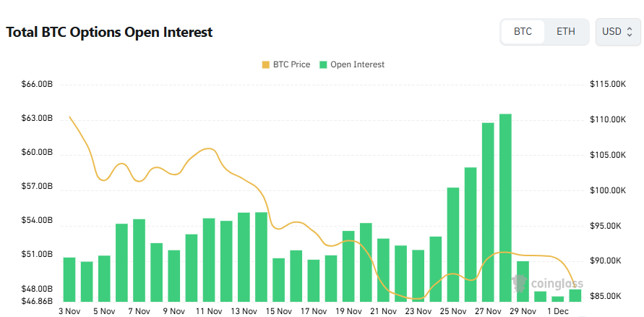The width and height of the screenshot is (644, 317).
Task: Click the $110.00K right axis label
Action: coord(607,120)
